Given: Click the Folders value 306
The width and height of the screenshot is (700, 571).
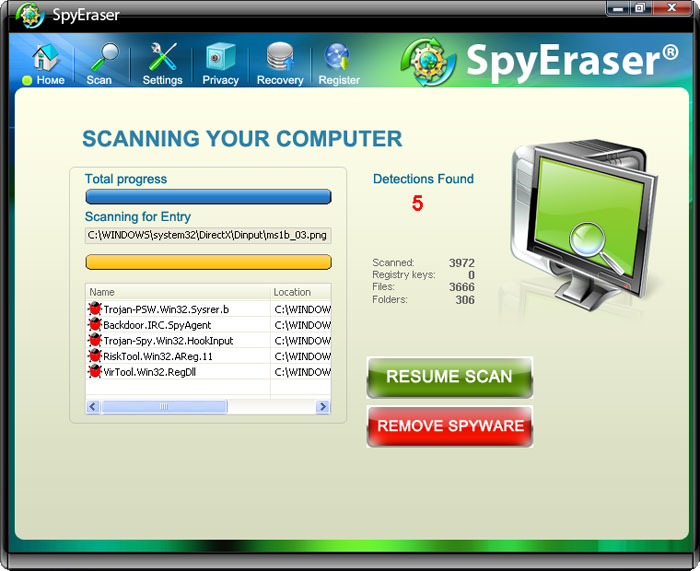Looking at the screenshot, I should [x=465, y=300].
